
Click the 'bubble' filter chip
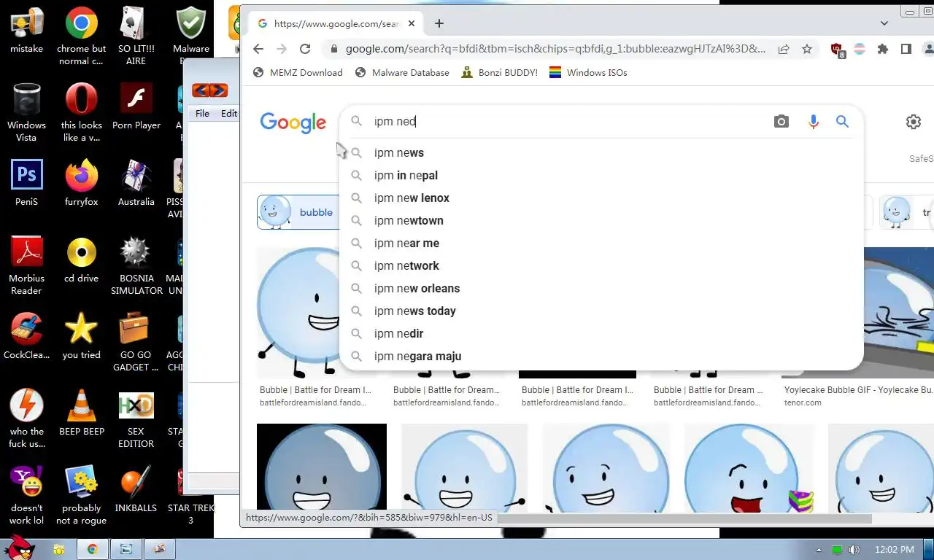(298, 212)
